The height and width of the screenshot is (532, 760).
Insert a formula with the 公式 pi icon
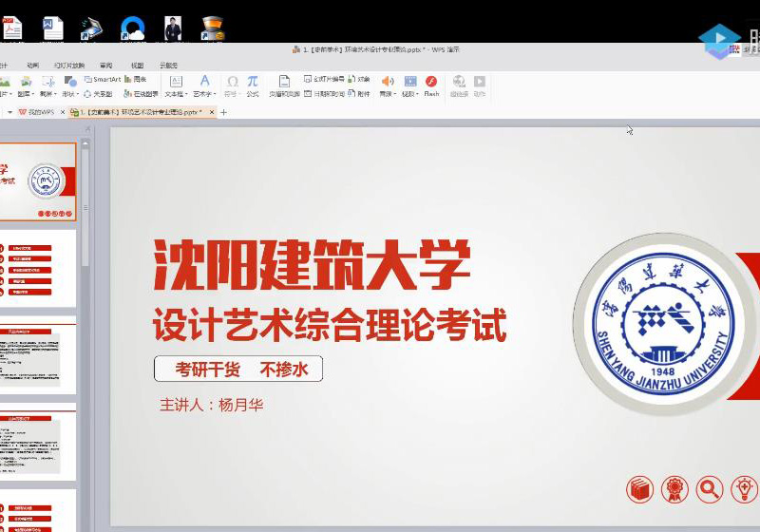[x=253, y=85]
